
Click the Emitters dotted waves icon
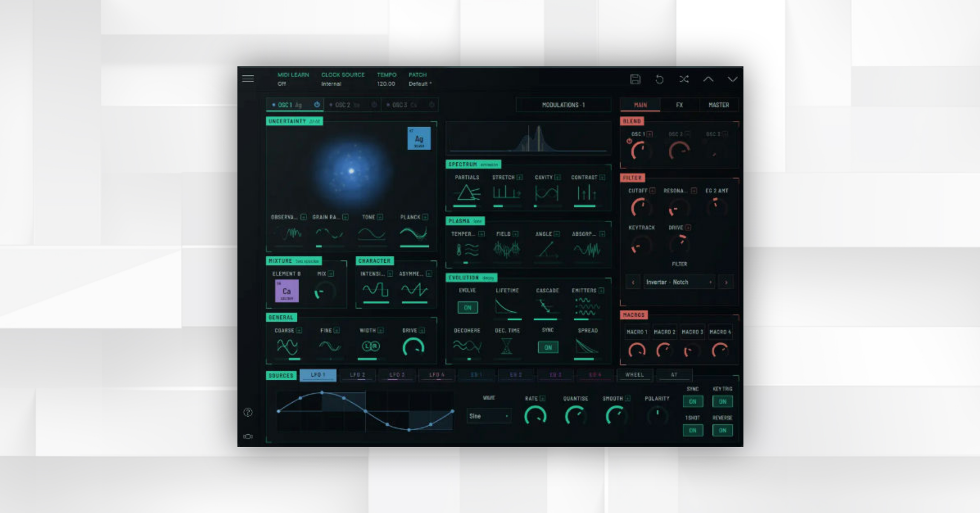click(587, 307)
